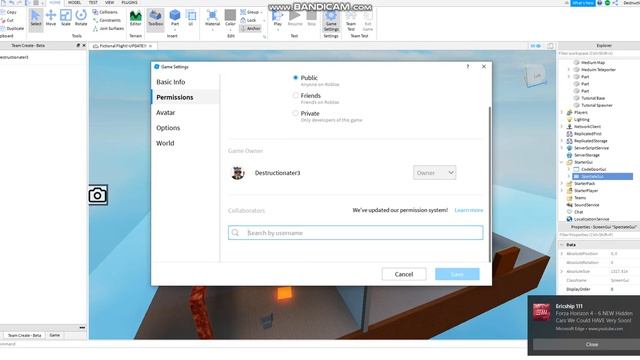
Task: Click the Save button in Game Settings
Action: click(x=457, y=274)
